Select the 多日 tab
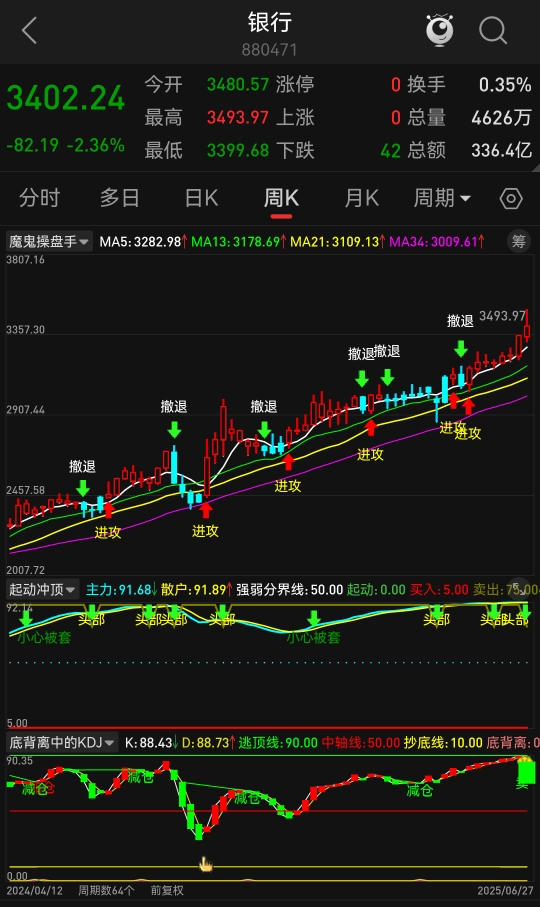This screenshot has width=540, height=907. 120,198
